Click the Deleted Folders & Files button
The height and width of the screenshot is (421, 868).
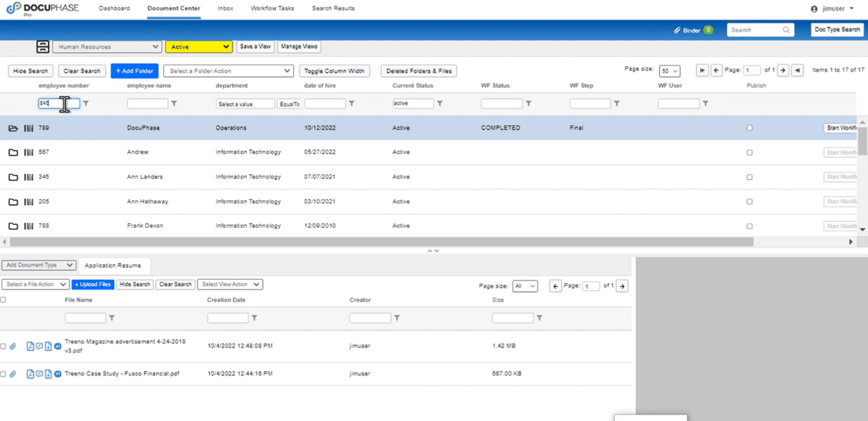418,70
